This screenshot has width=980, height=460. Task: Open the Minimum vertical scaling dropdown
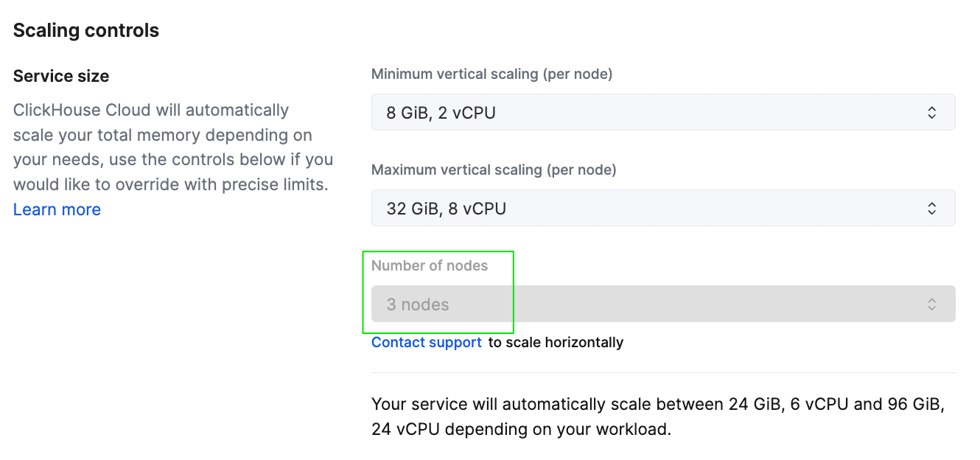663,112
